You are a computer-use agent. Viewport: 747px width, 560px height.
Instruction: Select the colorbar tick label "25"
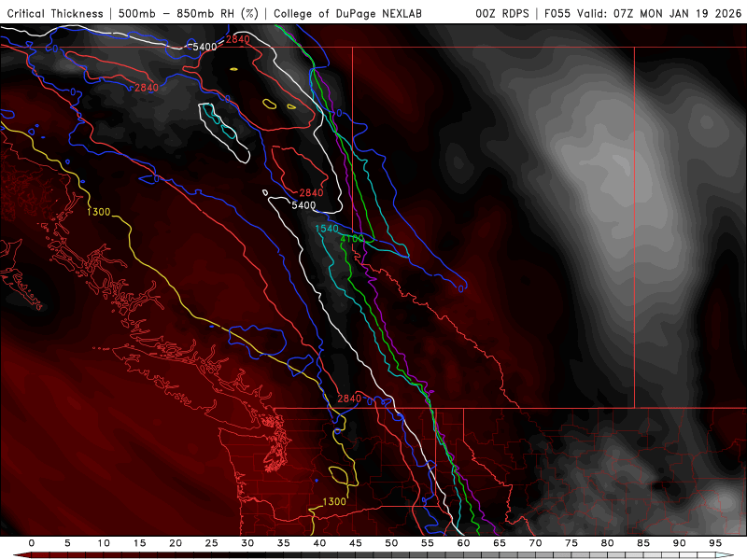212,543
